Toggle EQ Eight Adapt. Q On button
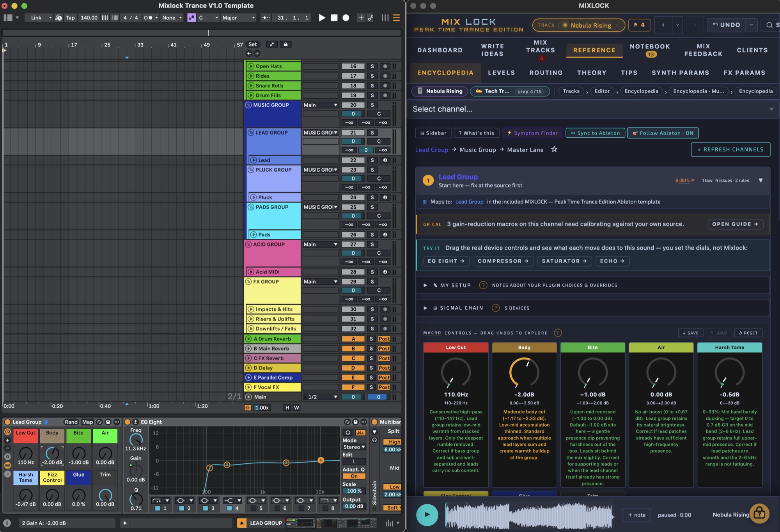Image resolution: width=780 pixels, height=532 pixels. click(354, 476)
